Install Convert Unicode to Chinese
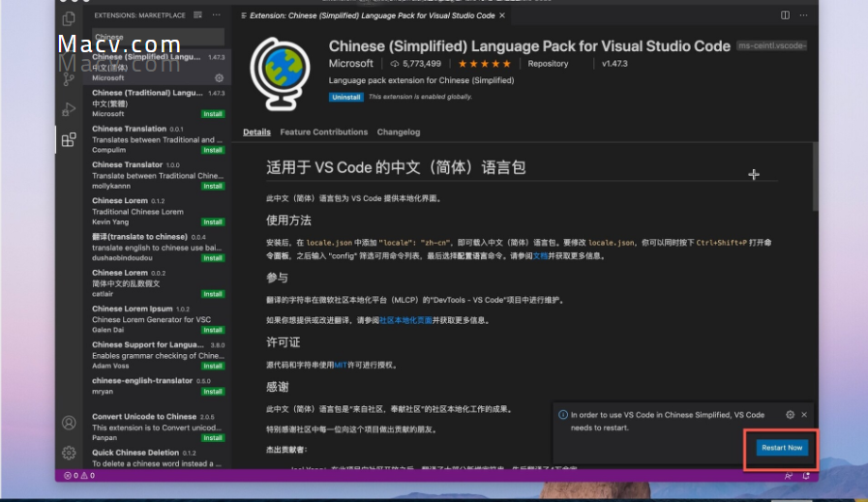This screenshot has height=502, width=868. (x=213, y=438)
